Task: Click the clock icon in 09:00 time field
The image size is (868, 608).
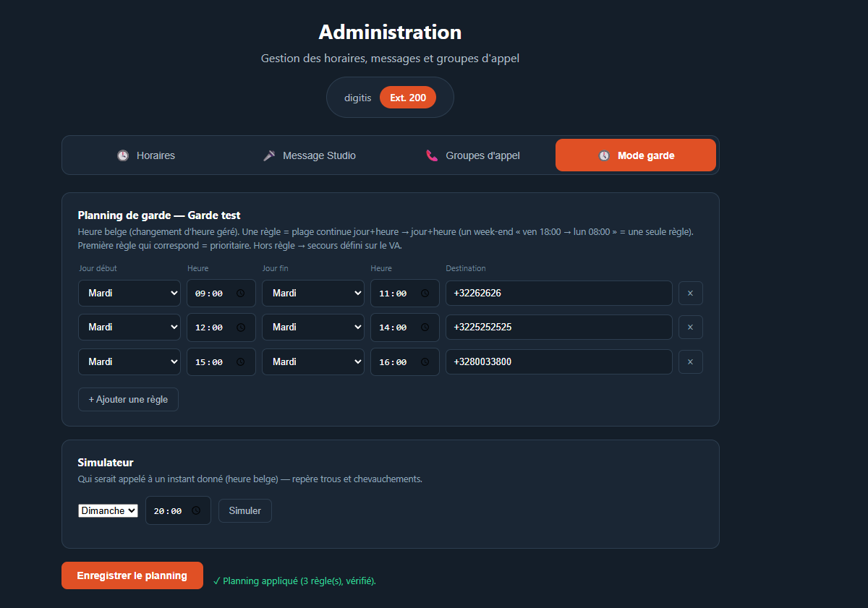Action: tap(241, 294)
